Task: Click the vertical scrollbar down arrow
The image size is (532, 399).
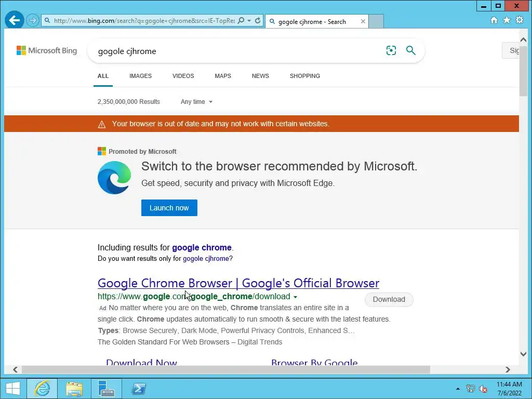Action: coord(523,354)
